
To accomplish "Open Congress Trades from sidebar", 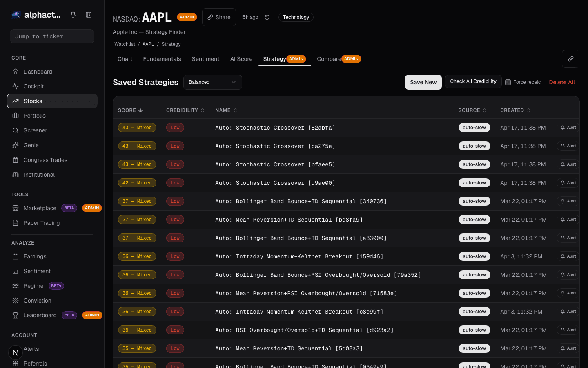I will [45, 160].
